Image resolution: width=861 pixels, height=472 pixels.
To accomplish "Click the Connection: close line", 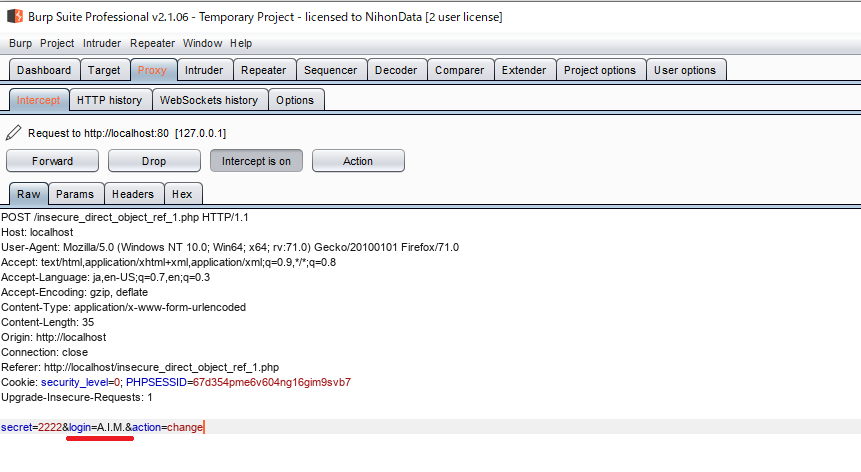I will 44,352.
